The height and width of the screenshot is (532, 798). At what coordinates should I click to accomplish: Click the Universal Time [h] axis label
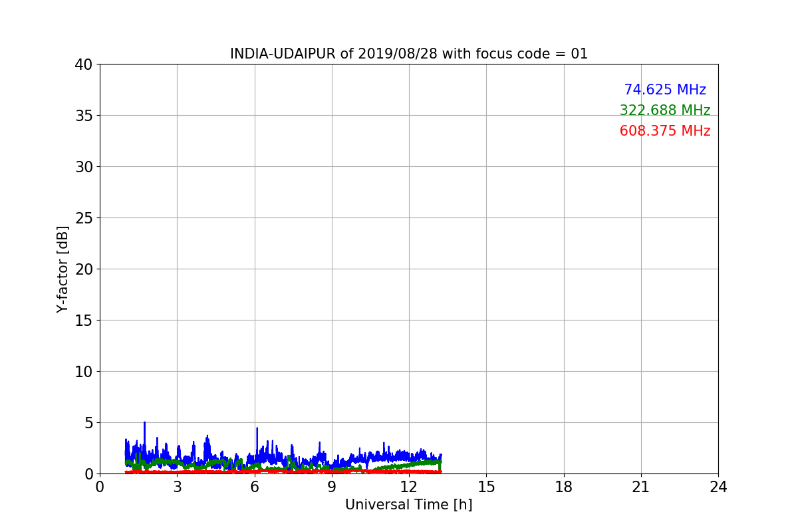[409, 505]
